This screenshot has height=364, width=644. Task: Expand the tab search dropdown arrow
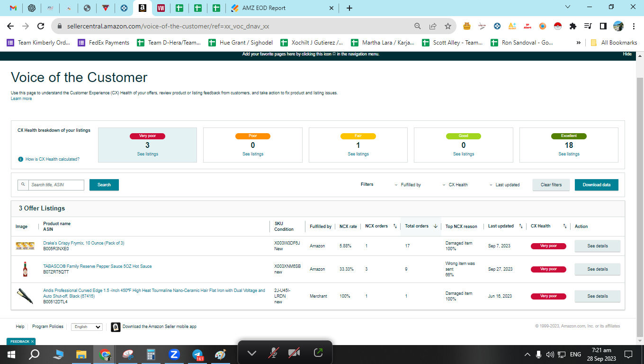(568, 7)
